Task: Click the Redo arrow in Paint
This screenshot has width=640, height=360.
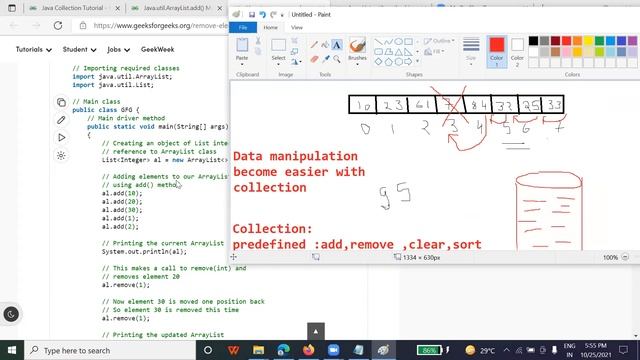Action: click(x=273, y=15)
